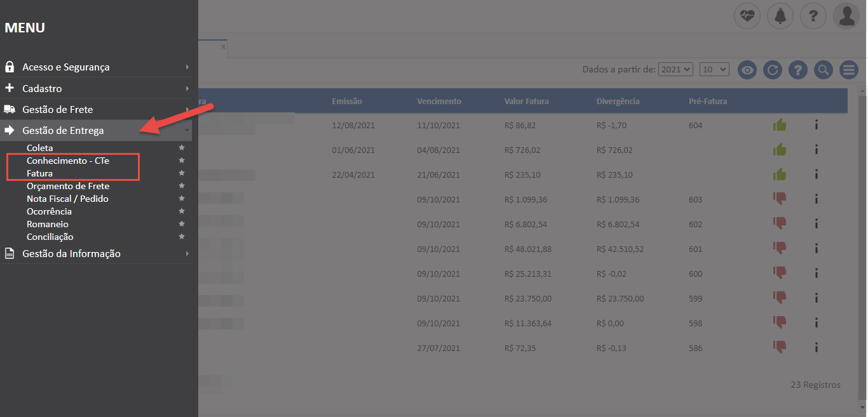Image resolution: width=868 pixels, height=417 pixels.
Task: Toggle favorite star next to Fatura
Action: 182,173
